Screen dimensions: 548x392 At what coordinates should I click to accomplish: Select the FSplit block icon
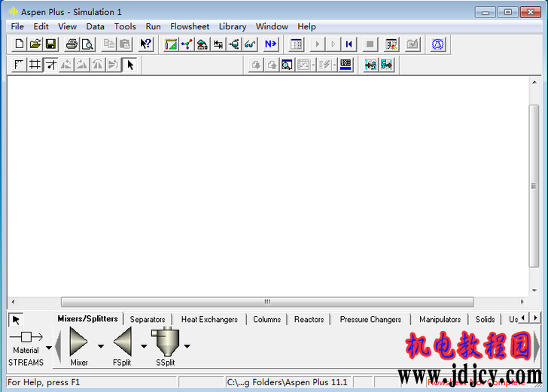click(x=122, y=343)
